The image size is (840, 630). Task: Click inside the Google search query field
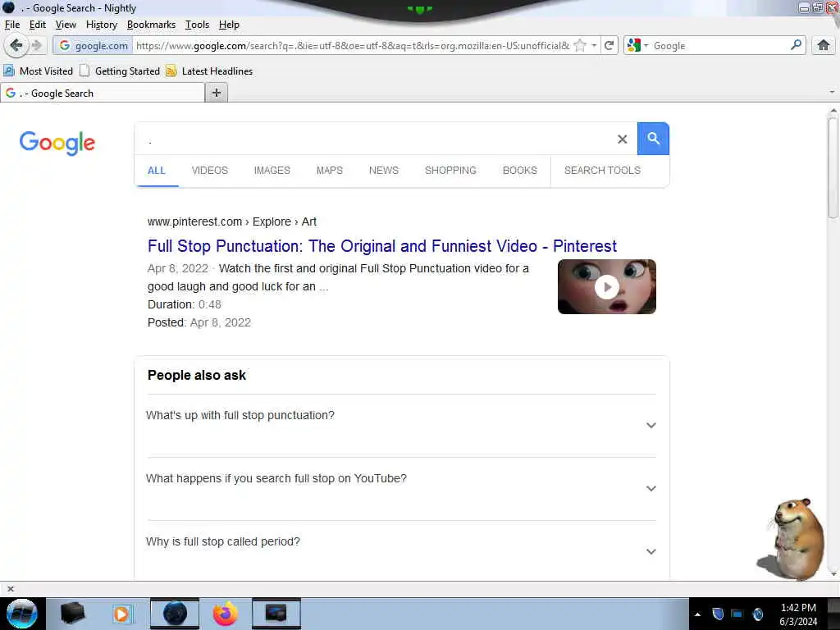[375, 139]
